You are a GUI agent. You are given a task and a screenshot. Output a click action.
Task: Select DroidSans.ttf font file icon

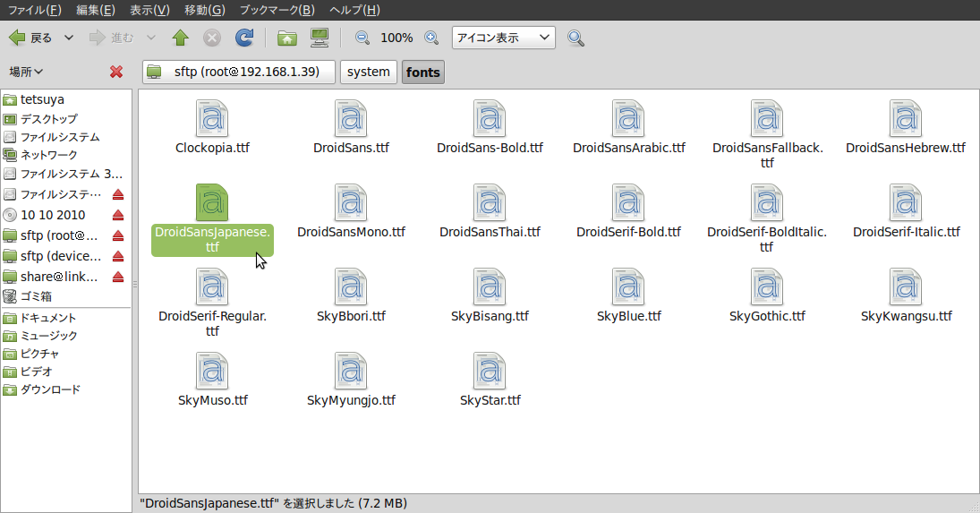click(x=351, y=119)
